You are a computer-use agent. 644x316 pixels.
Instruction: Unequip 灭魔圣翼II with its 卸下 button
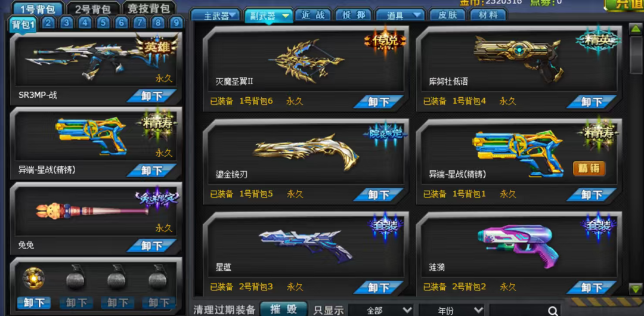click(379, 101)
